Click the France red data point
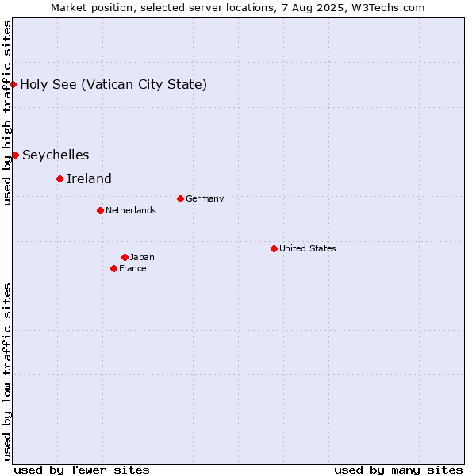This screenshot has width=476, height=476. 113,268
